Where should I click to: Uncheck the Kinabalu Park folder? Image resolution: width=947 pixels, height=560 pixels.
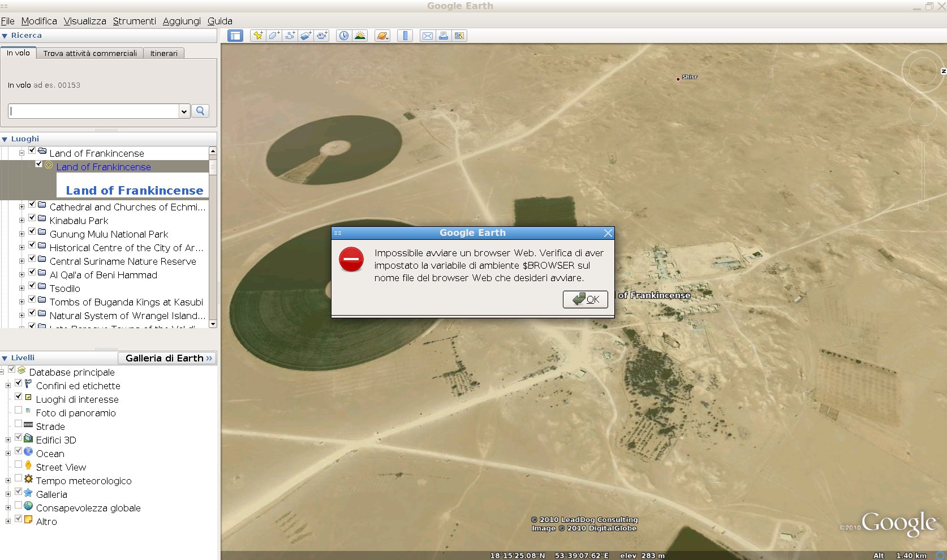[x=32, y=218]
